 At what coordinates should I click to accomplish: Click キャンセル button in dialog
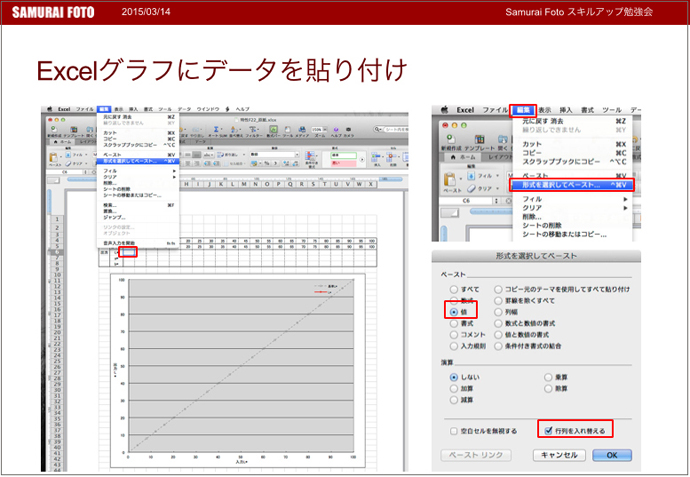(x=559, y=455)
